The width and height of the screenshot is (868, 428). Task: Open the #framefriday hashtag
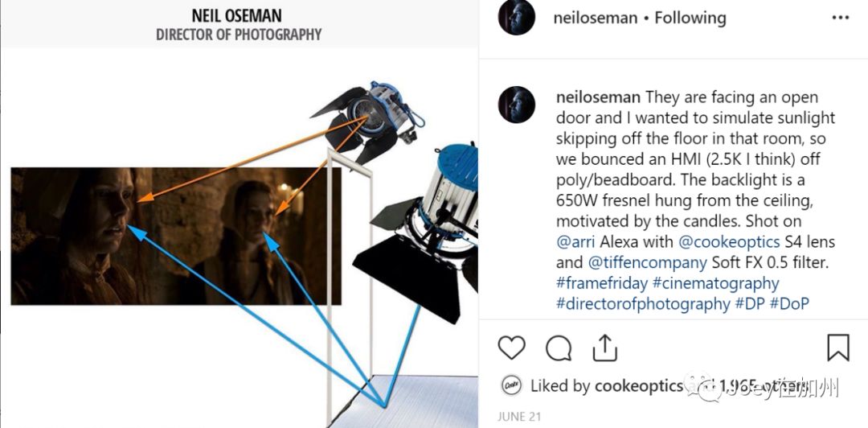point(602,282)
